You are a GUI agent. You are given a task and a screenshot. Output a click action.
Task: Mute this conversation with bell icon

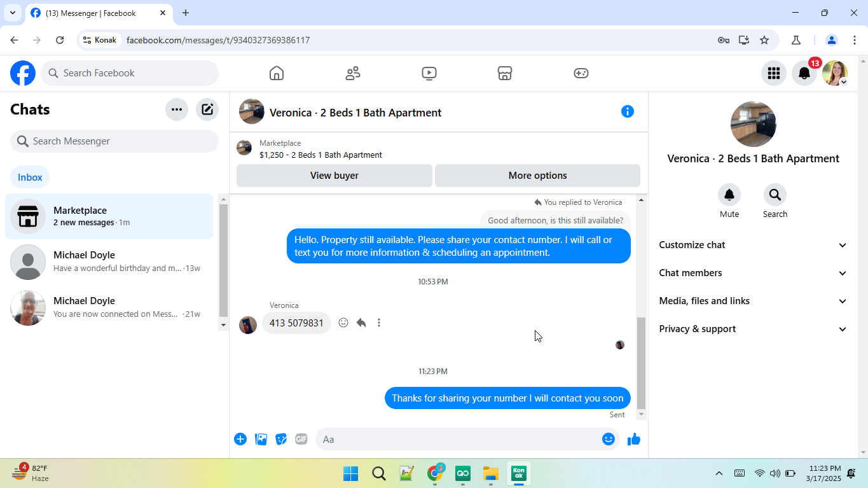(729, 195)
